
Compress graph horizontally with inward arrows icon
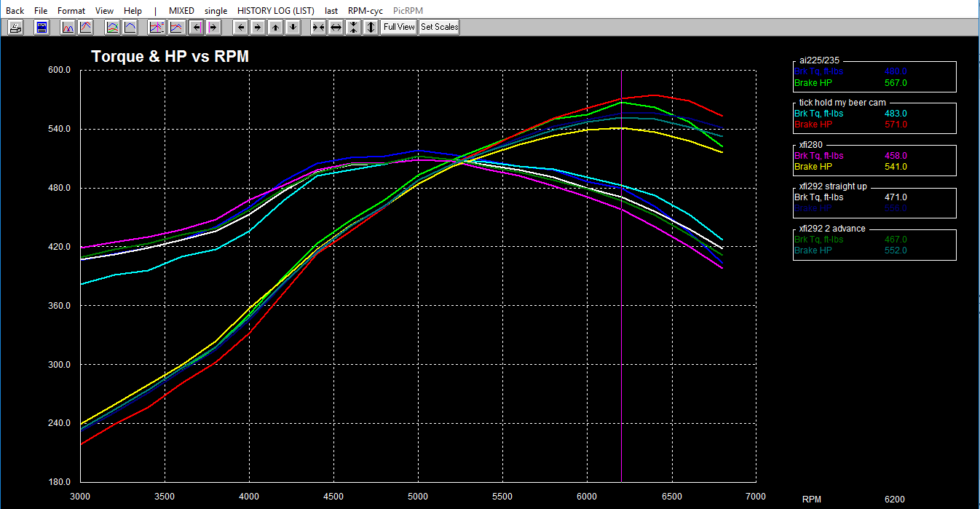click(318, 28)
